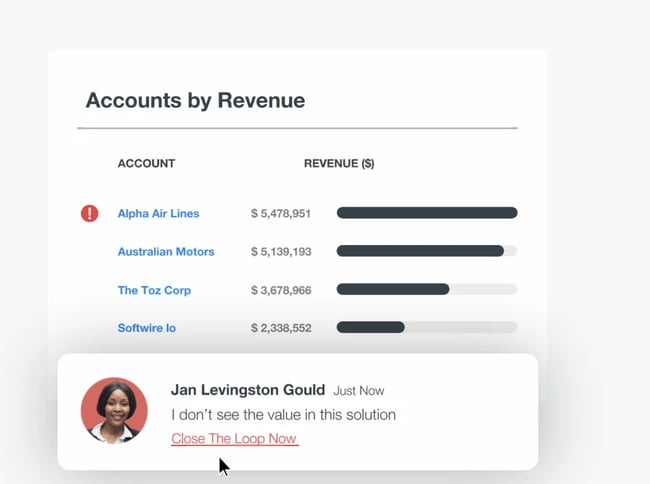Click the $ 5,478,951 revenue amount
This screenshot has width=650, height=484.
(281, 213)
